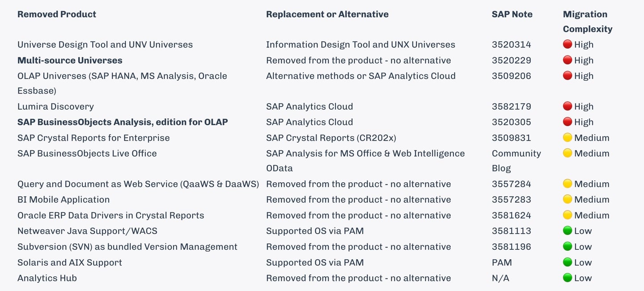The image size is (644, 291).
Task: Select SAP BusinessObjects Analysis, edition for OLAP
Action: (x=123, y=122)
